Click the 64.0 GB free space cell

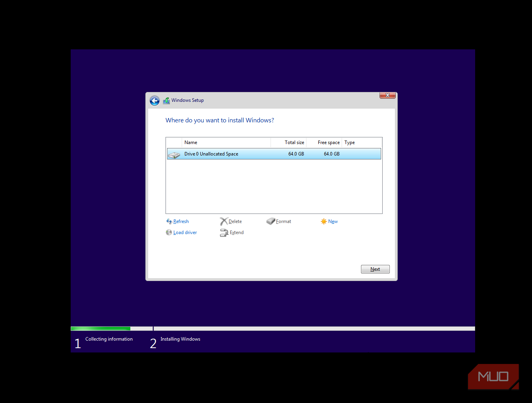332,154
